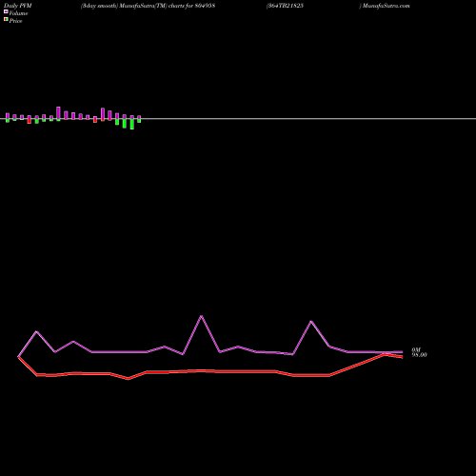
Task: Click the 864TB21823 symbol text
Action: (x=286, y=6)
